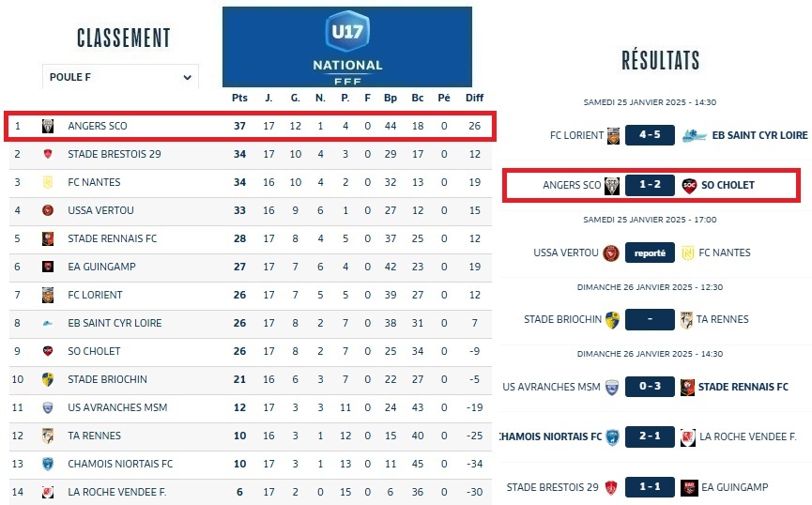Select Stade Rennais FC in standings
The height and width of the screenshot is (505, 812).
[112, 238]
